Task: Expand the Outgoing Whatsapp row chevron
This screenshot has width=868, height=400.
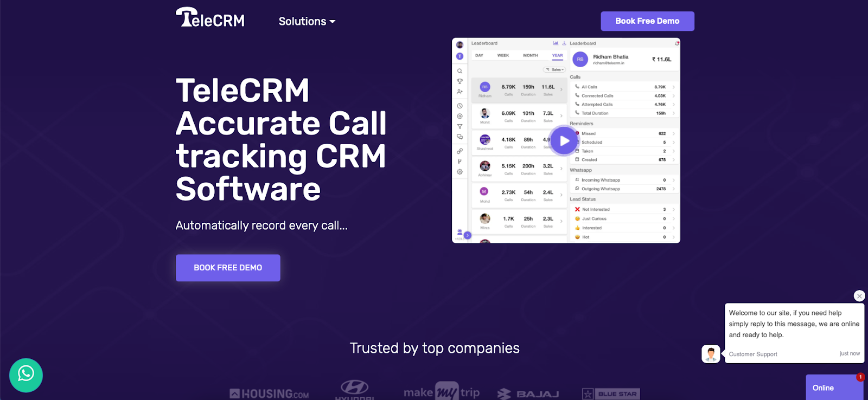Action: pos(674,189)
